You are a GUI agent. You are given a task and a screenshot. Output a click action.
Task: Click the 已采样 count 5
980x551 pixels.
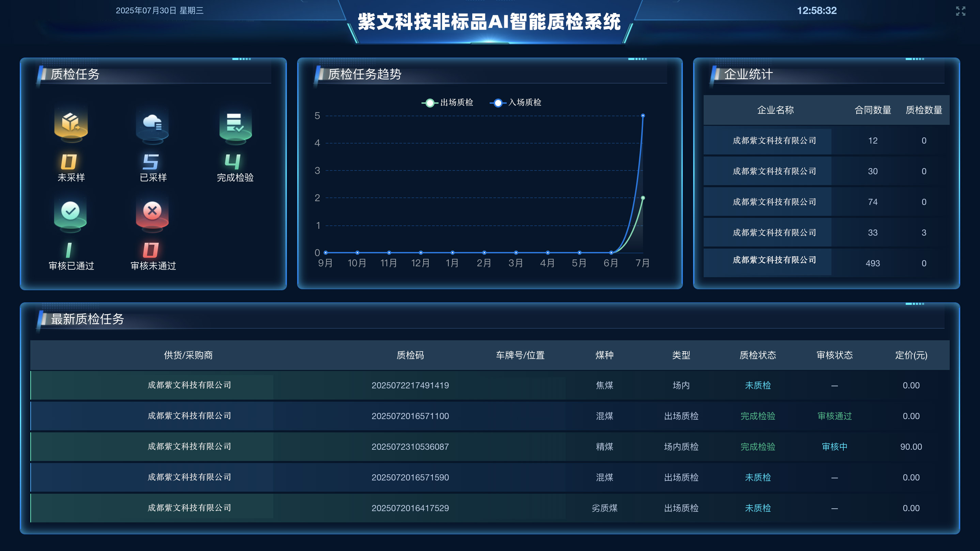(x=151, y=162)
